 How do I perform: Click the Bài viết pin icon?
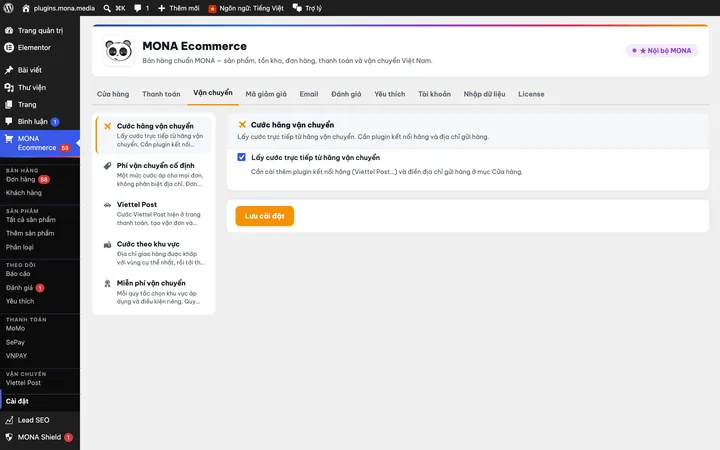[x=9, y=70]
